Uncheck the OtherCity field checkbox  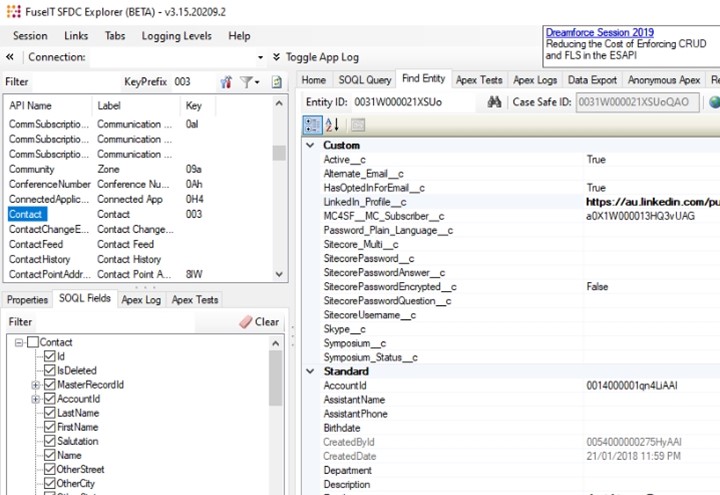pyautogui.click(x=50, y=484)
